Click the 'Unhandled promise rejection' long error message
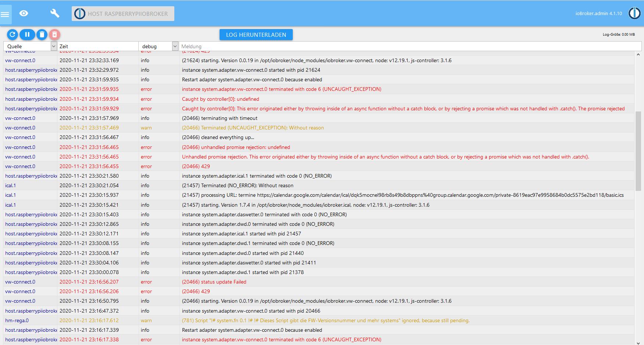644x345 pixels. (385, 157)
